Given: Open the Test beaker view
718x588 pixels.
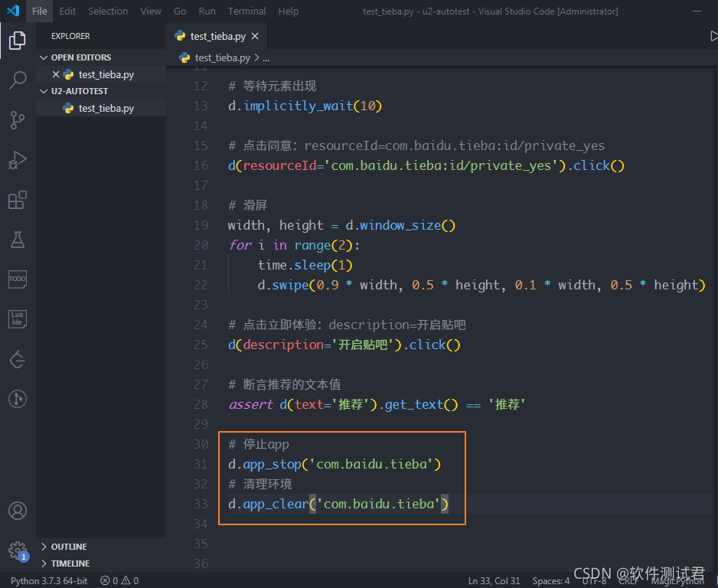Looking at the screenshot, I should click(x=18, y=240).
